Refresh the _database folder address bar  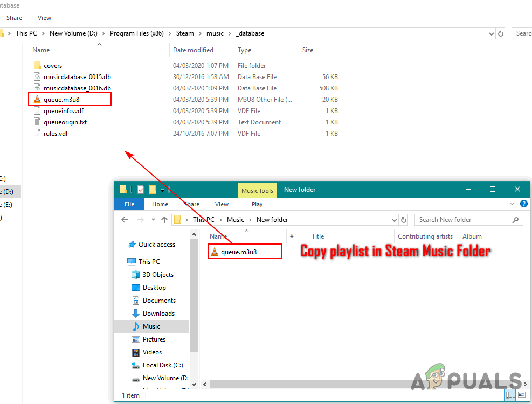[x=500, y=33]
